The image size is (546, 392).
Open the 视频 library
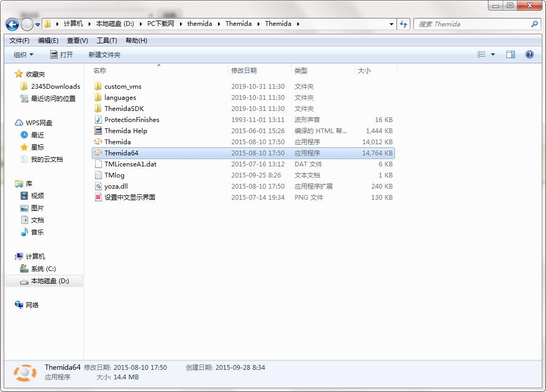point(32,196)
